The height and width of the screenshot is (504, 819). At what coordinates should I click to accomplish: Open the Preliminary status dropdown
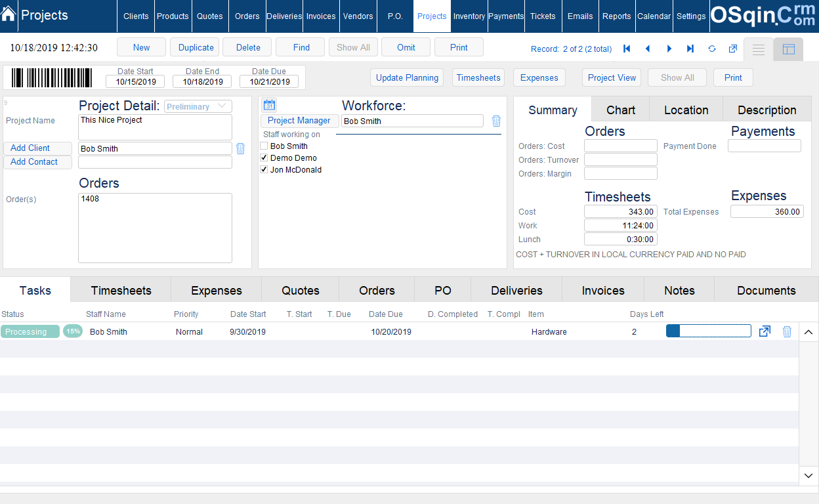coord(198,106)
